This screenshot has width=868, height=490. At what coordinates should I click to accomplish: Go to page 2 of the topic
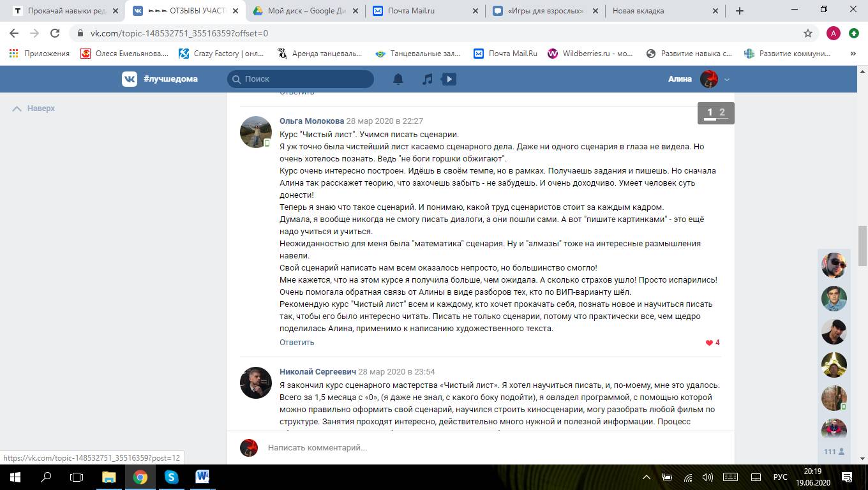click(722, 112)
